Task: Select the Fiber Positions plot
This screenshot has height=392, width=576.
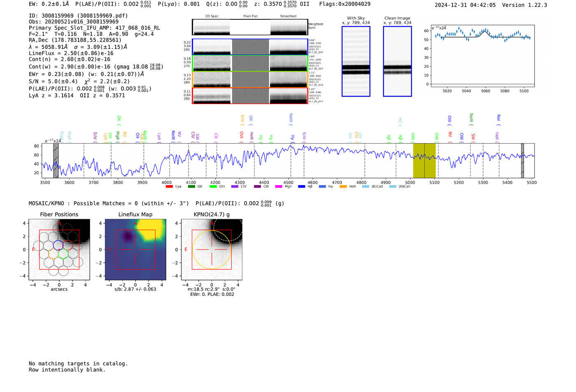Action: pos(59,250)
